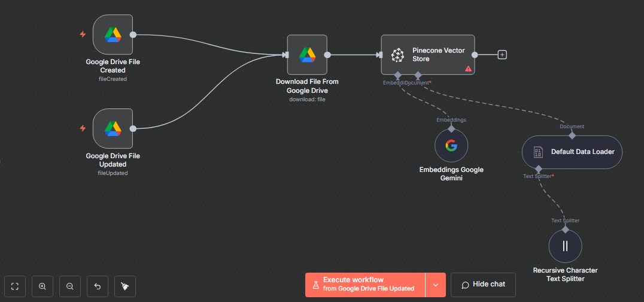644x302 pixels.
Task: Zoom out of the workflow canvas
Action: point(70,286)
